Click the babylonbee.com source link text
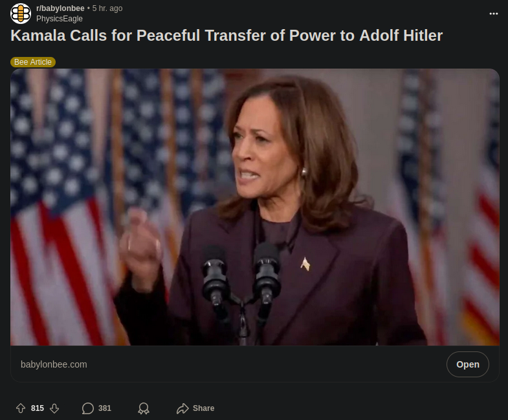 pos(54,364)
